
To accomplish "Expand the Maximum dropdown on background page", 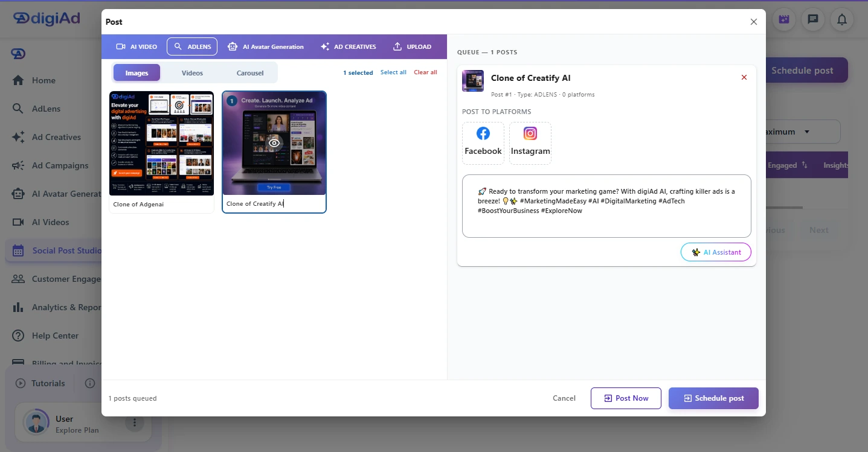I will click(x=802, y=132).
